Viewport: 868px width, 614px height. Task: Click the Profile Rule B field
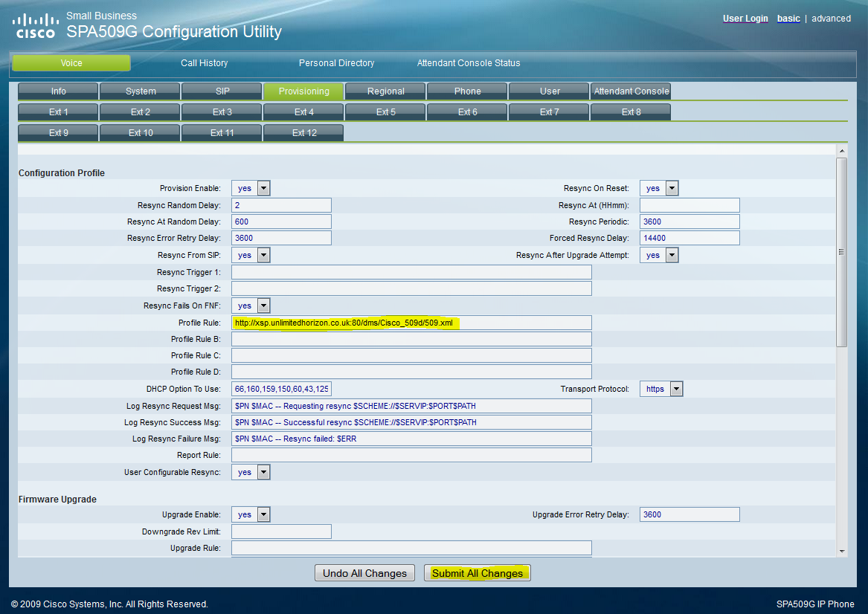(x=411, y=339)
